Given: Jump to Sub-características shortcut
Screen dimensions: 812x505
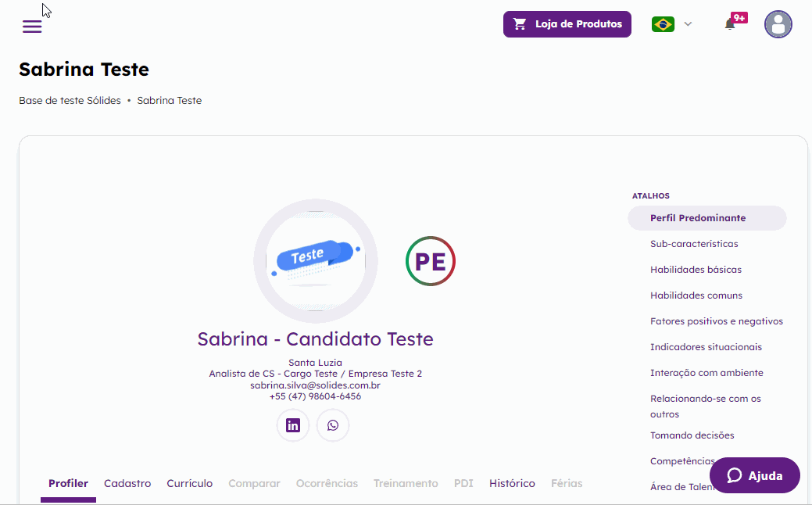Looking at the screenshot, I should pyautogui.click(x=694, y=244).
